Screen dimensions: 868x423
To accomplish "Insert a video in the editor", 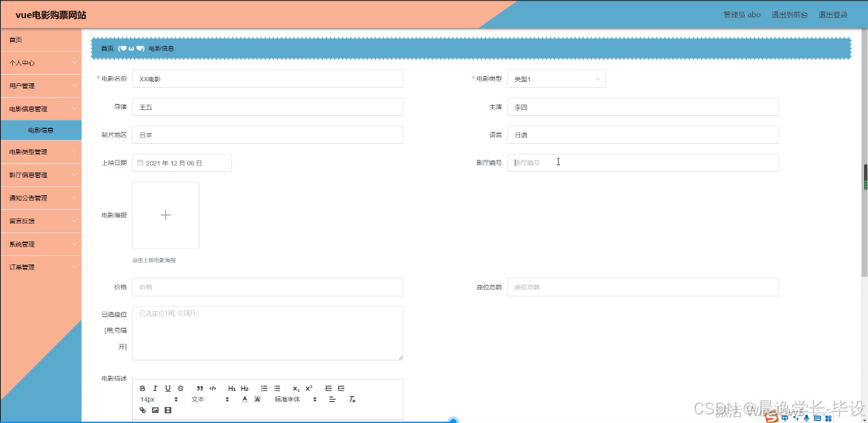I will (168, 410).
